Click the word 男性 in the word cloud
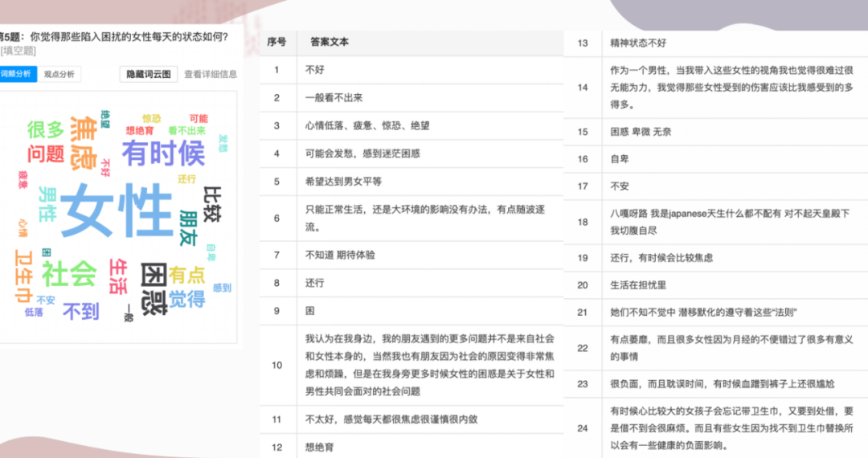This screenshot has width=868, height=458. point(47,204)
